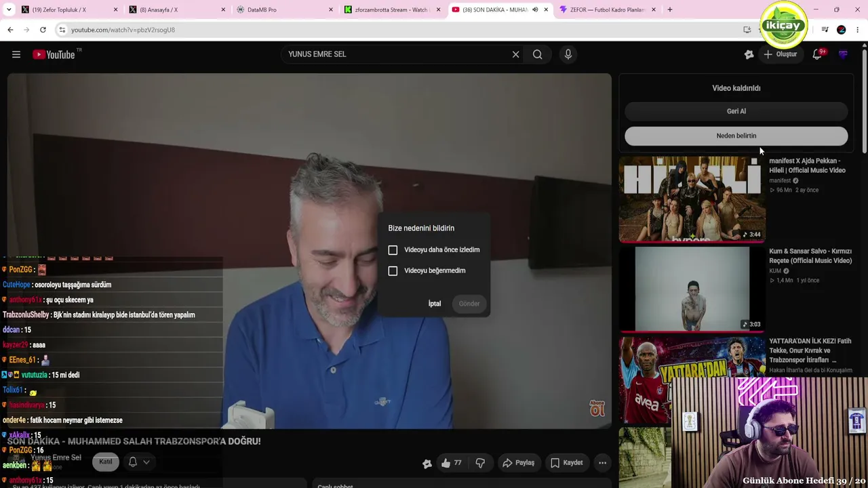Click İptal in the feedback dialog
Image resolution: width=868 pixels, height=488 pixels.
pyautogui.click(x=435, y=304)
